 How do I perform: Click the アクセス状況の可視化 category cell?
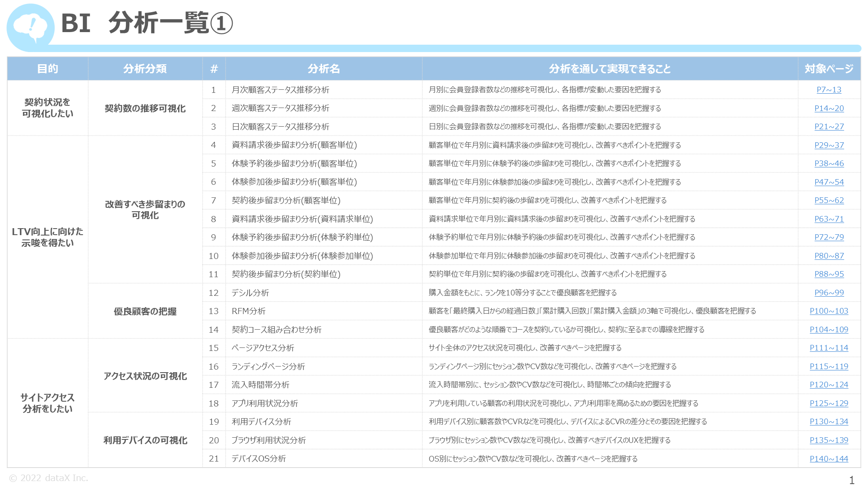coord(145,376)
